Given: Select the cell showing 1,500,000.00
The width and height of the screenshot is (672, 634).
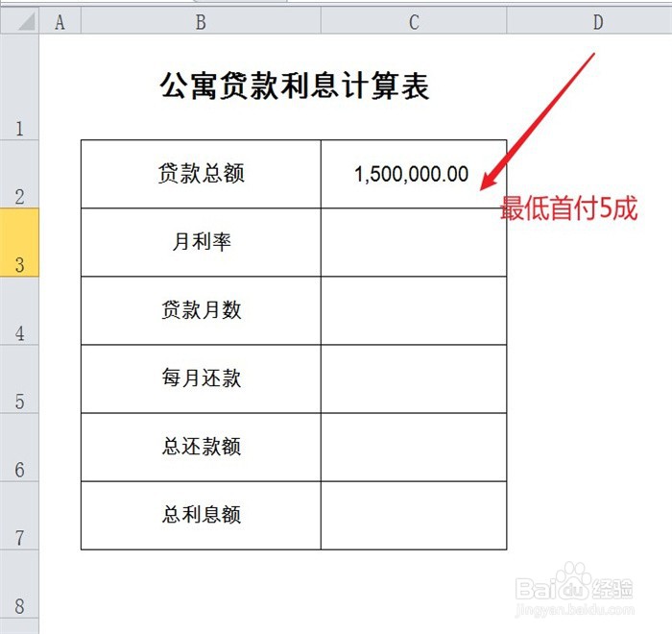Looking at the screenshot, I should (x=414, y=174).
